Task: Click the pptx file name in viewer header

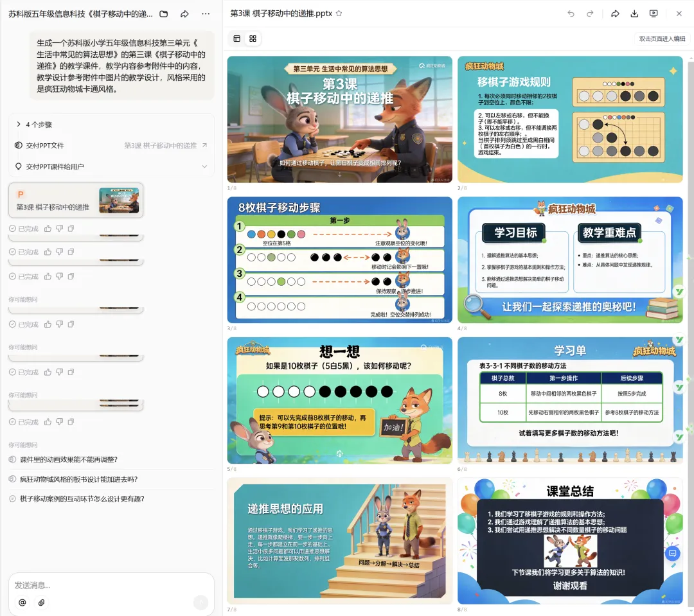Action: pos(281,13)
